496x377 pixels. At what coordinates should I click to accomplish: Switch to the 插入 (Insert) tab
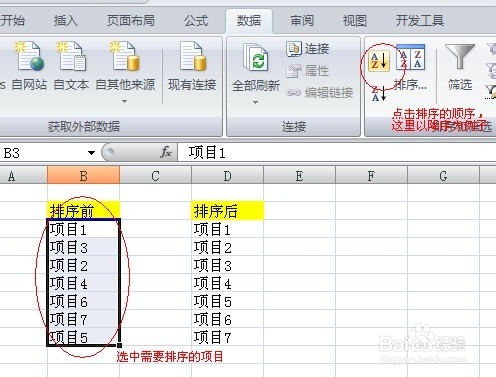point(66,21)
